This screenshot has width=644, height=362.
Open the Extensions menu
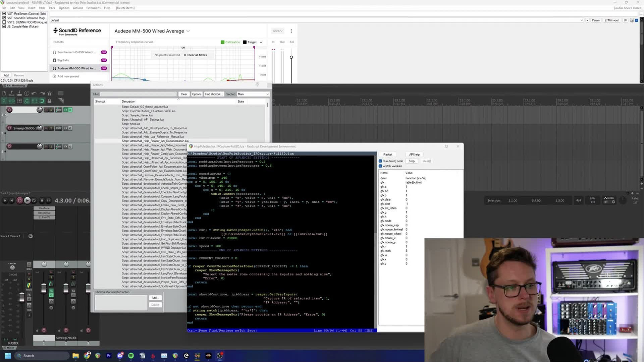point(93,8)
